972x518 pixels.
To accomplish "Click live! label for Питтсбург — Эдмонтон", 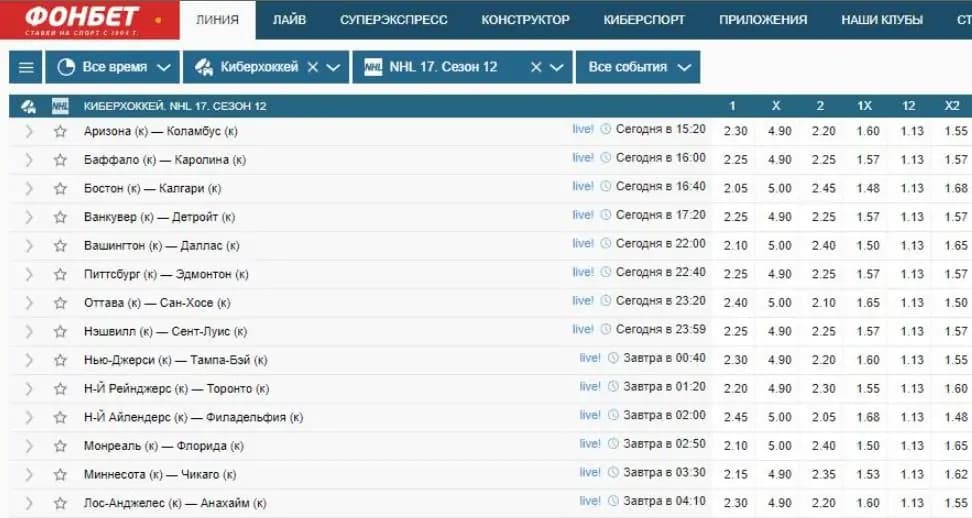I will coord(583,272).
